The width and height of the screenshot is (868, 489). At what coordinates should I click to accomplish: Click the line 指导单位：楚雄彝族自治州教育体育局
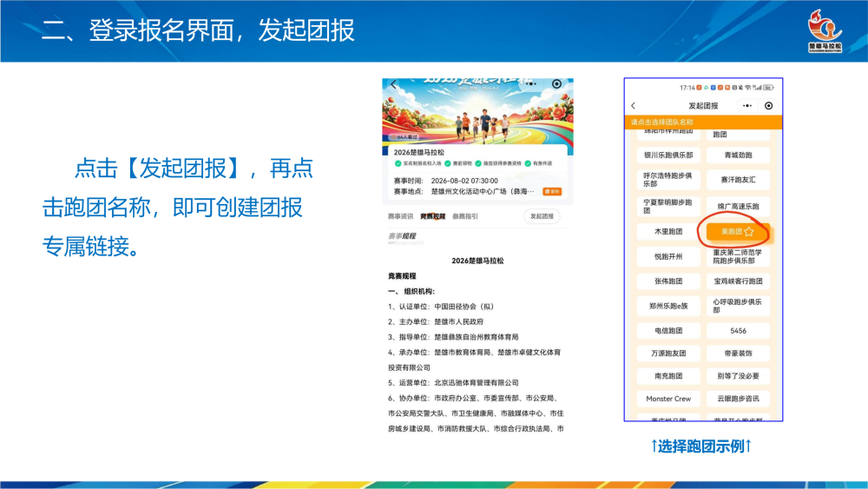pyautogui.click(x=453, y=337)
